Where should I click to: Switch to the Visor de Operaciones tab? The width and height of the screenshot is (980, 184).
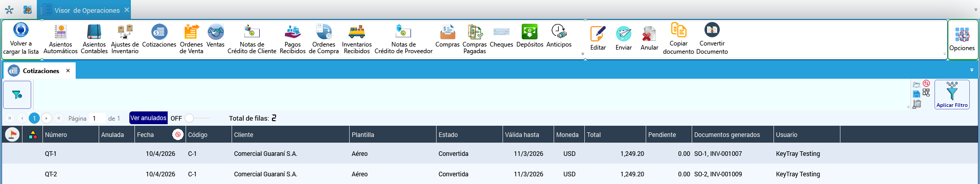87,10
